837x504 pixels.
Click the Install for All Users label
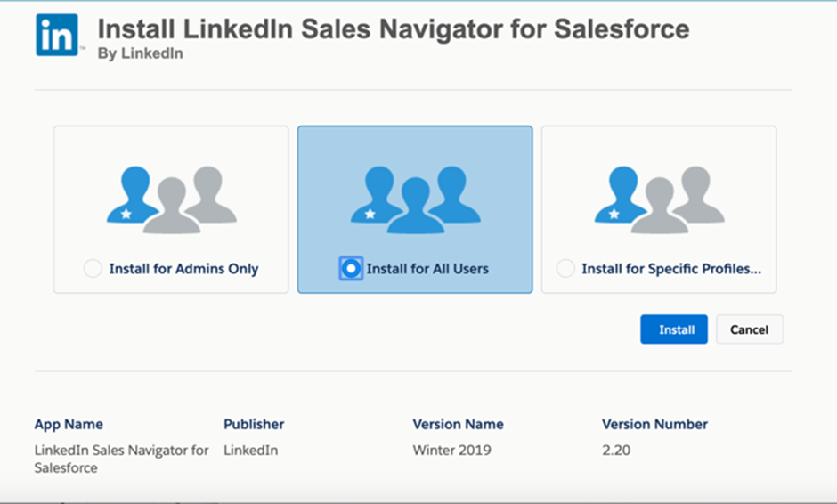click(x=427, y=269)
